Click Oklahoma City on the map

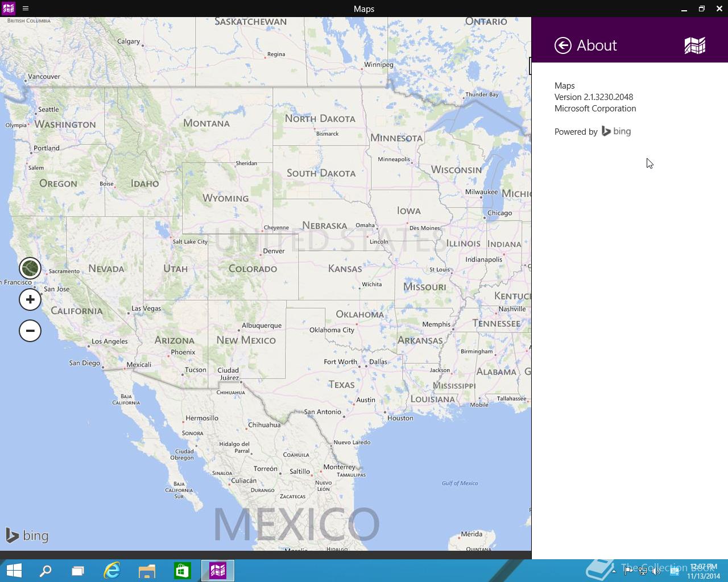click(332, 330)
